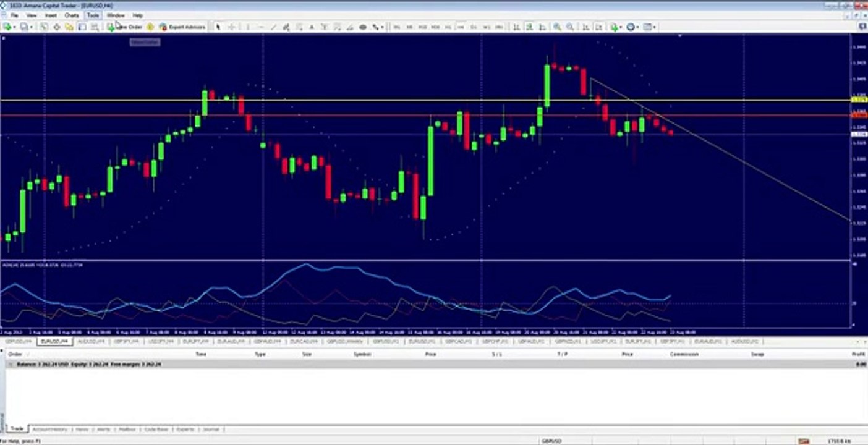868x445 pixels.
Task: Open the Experts terminal tab
Action: point(185,429)
